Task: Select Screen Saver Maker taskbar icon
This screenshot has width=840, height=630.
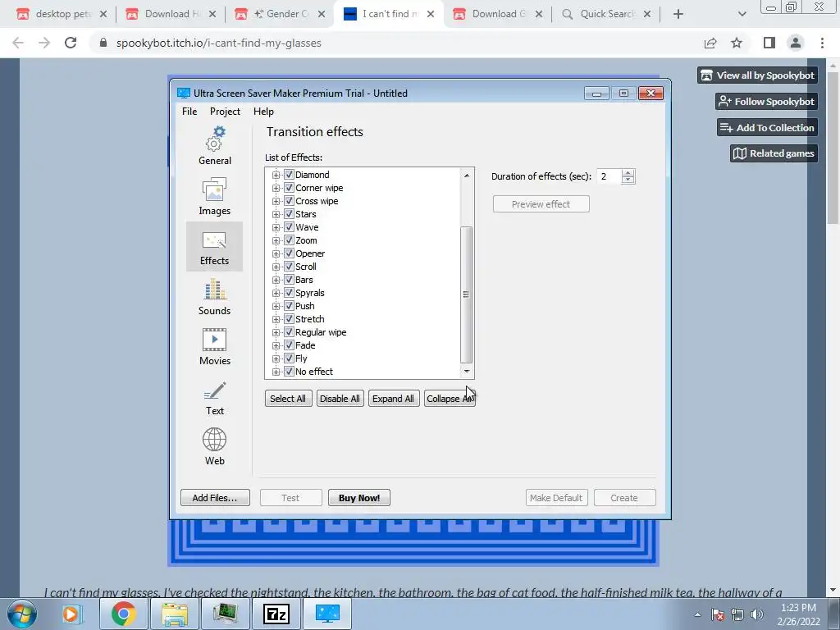Action: [327, 614]
